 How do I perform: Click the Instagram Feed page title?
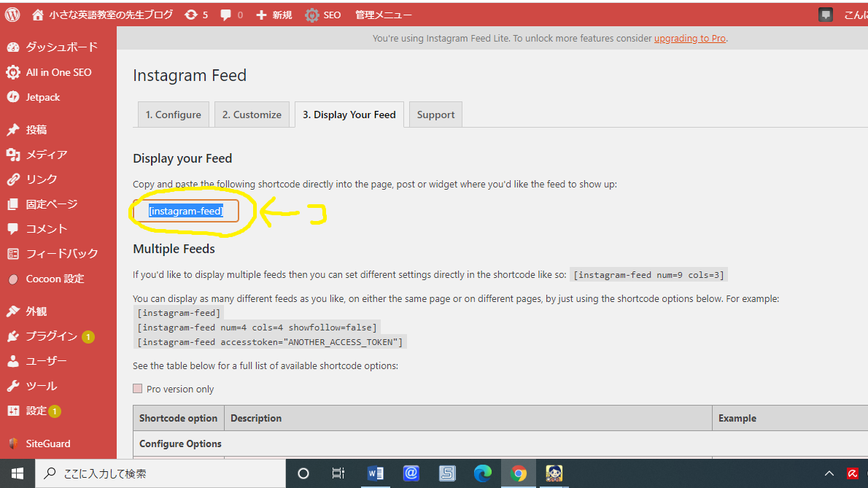[x=190, y=75]
